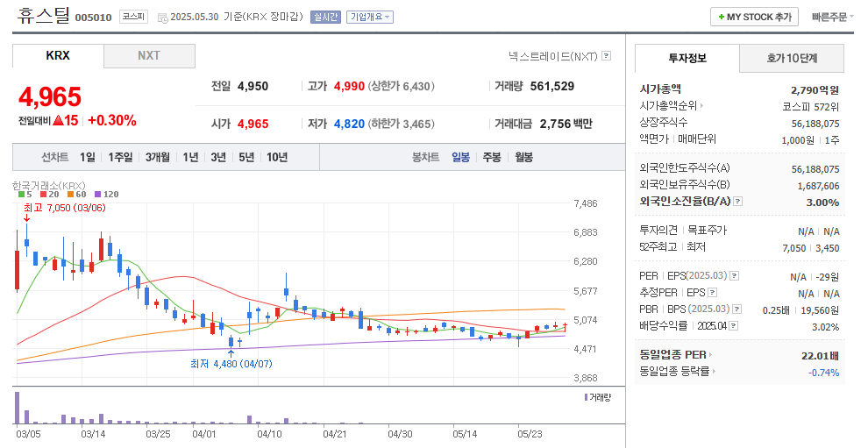Click the 한국거래소(KRX) chart label
Viewport: 868px width, 448px height.
(49, 186)
